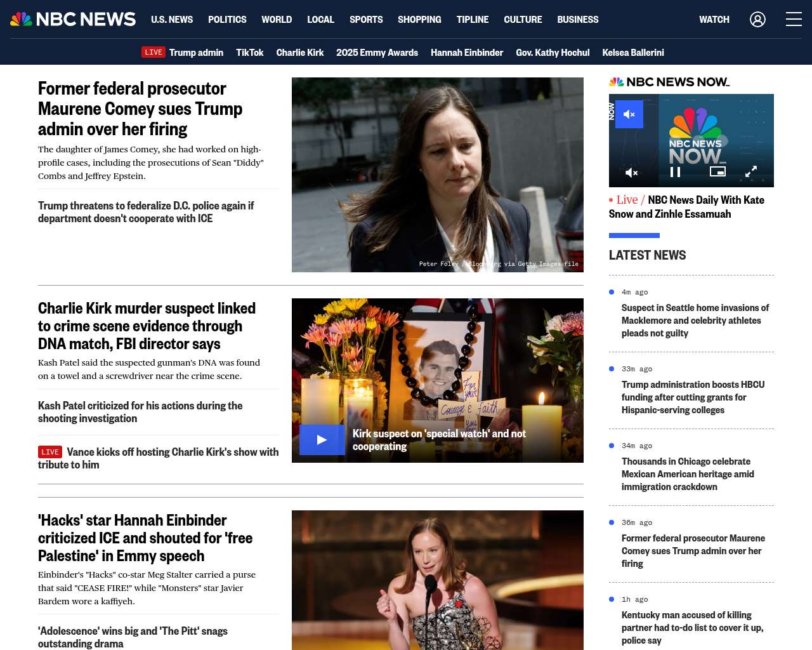
Task: Open the Hannah Einbinder Emmy photo
Action: point(438,580)
